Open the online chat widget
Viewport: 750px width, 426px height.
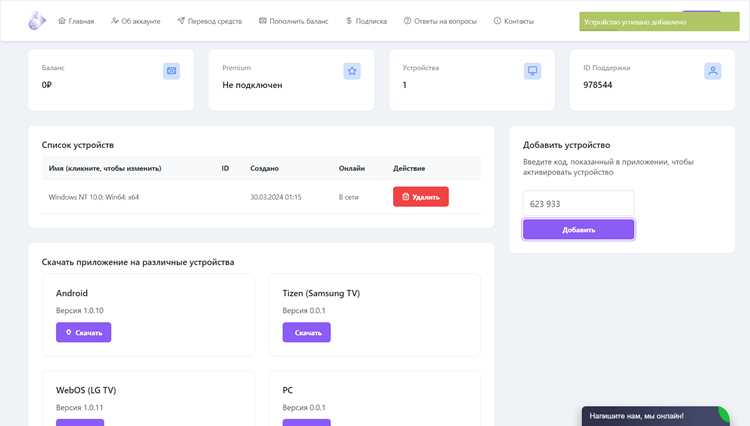pos(655,416)
